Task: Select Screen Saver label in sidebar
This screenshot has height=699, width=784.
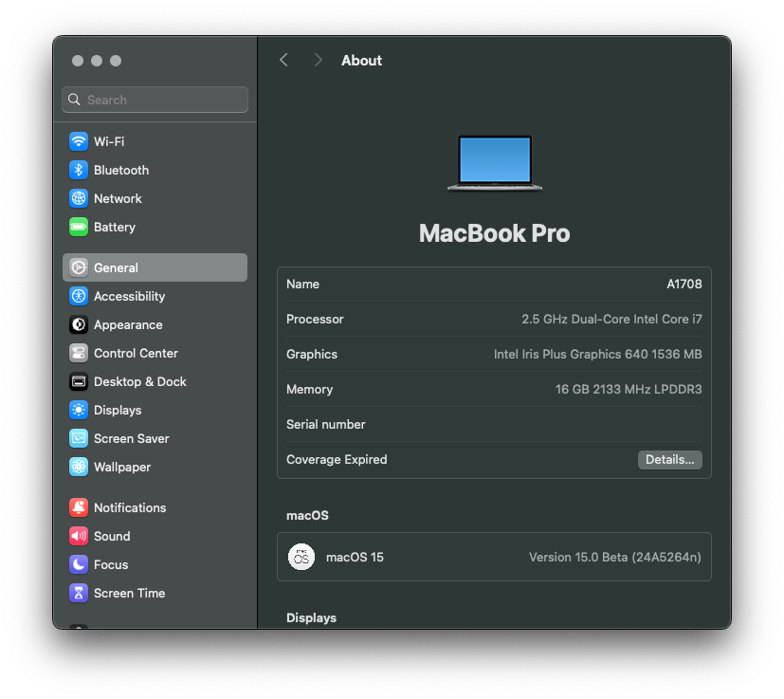Action: point(132,439)
